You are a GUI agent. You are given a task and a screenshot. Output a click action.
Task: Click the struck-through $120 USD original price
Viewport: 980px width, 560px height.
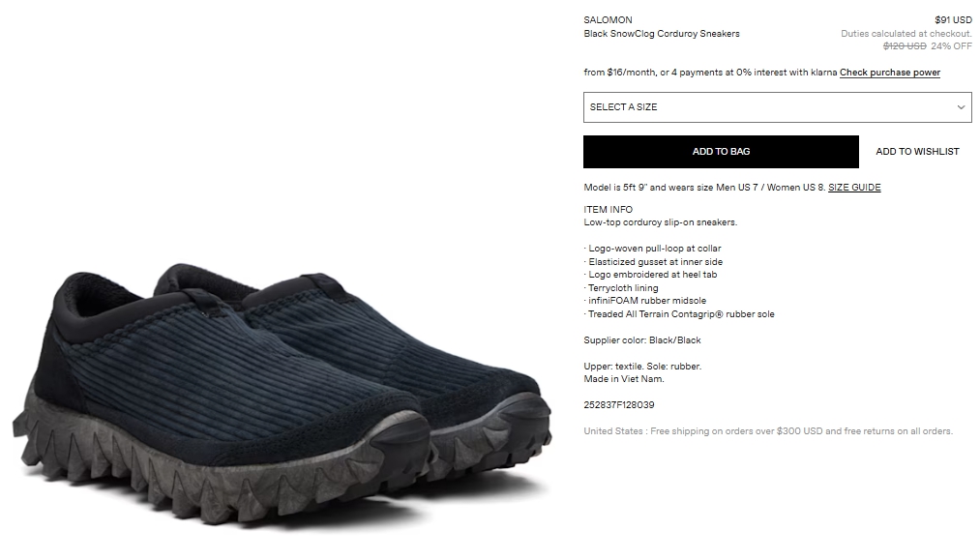(905, 46)
